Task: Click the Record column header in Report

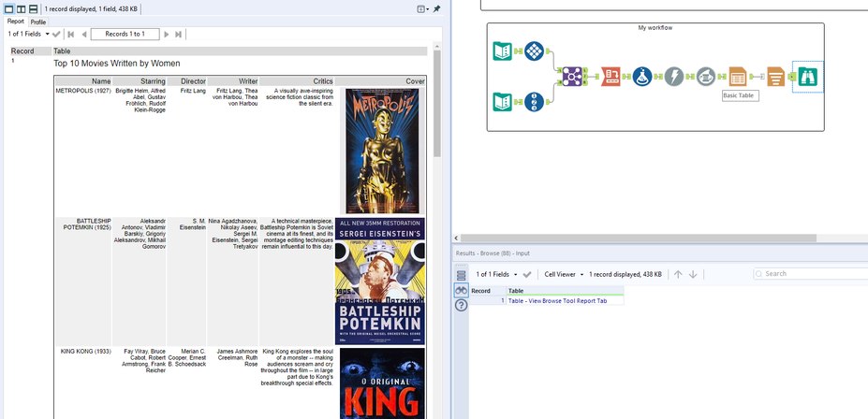Action: coord(31,51)
